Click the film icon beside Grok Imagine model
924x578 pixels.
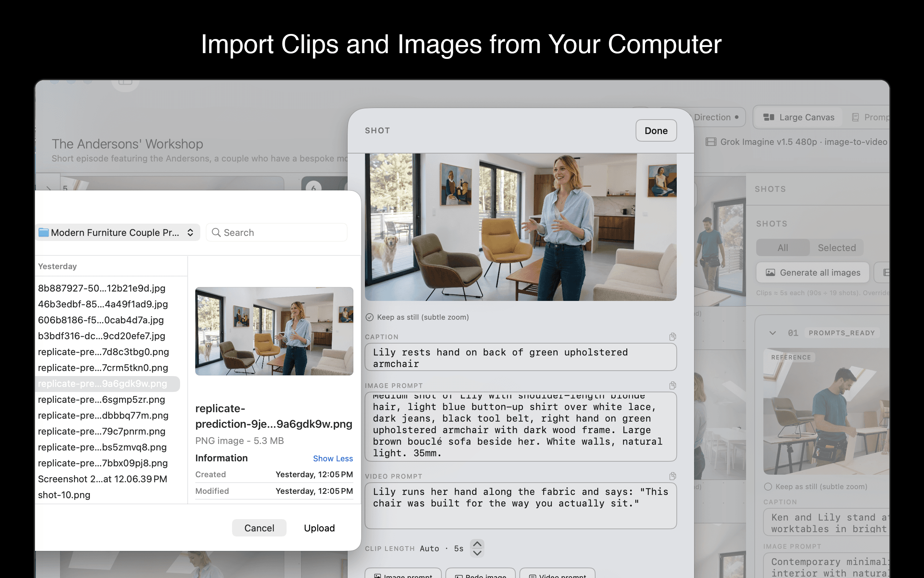coord(711,142)
